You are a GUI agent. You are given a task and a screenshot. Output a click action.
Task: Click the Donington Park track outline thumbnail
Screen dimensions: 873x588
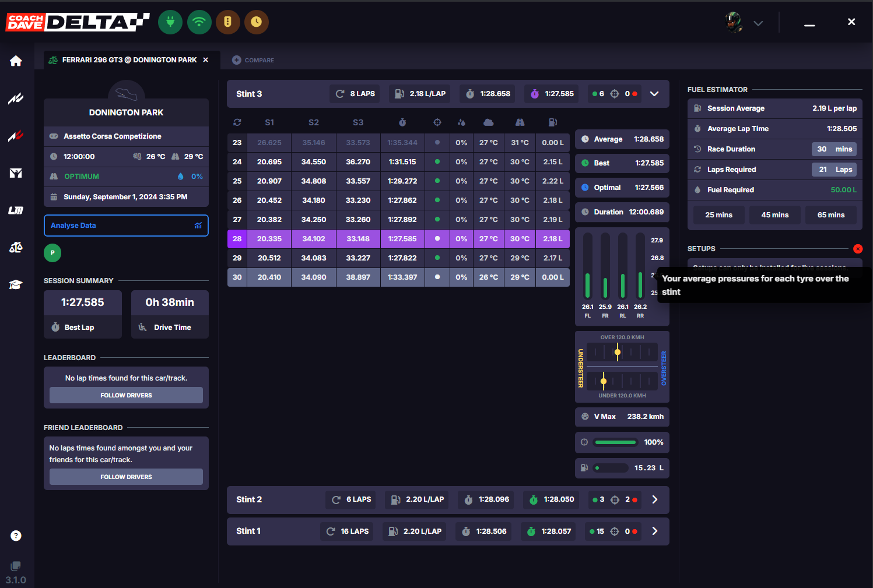(127, 93)
